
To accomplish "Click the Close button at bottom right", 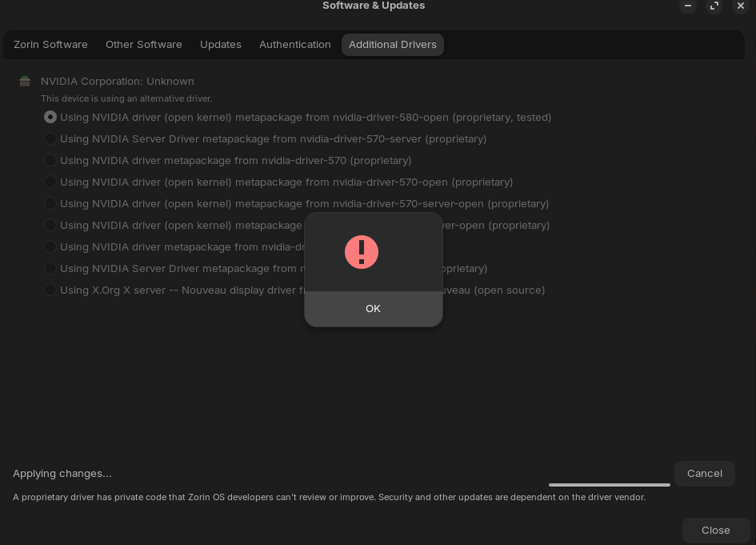I will tap(715, 530).
